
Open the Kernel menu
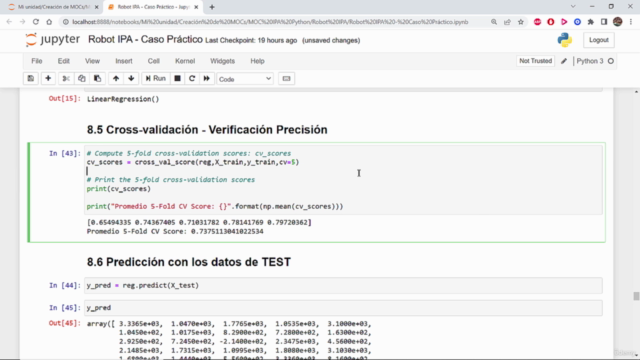point(185,61)
